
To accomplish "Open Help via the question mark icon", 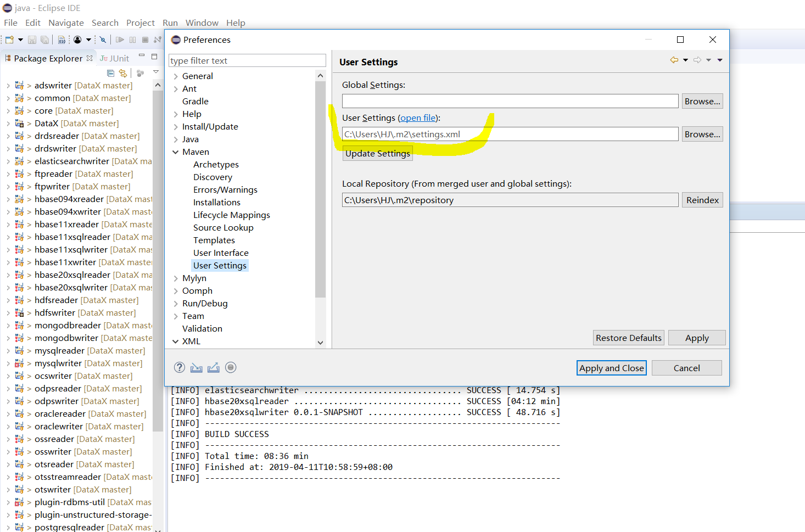I will (180, 367).
